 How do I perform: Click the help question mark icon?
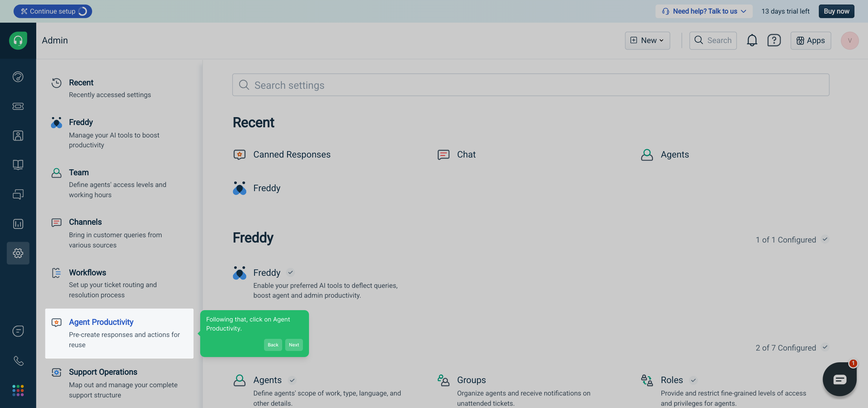(x=774, y=40)
